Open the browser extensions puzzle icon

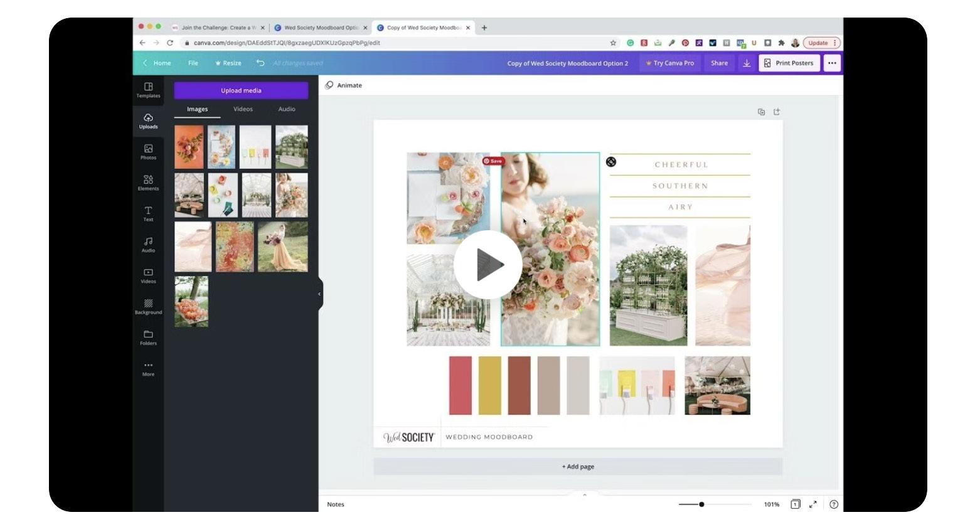pyautogui.click(x=781, y=43)
